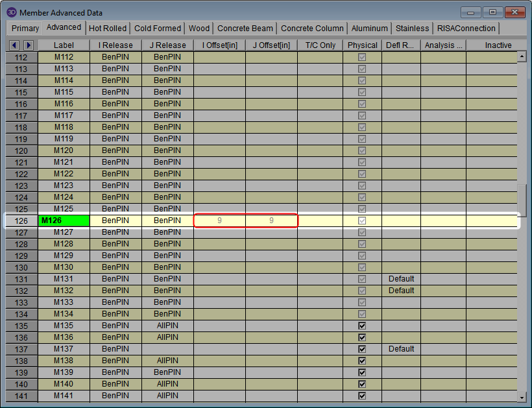Viewport: 532px width, 408px height.
Task: Click the scrollbar up arrow
Action: 522,57
